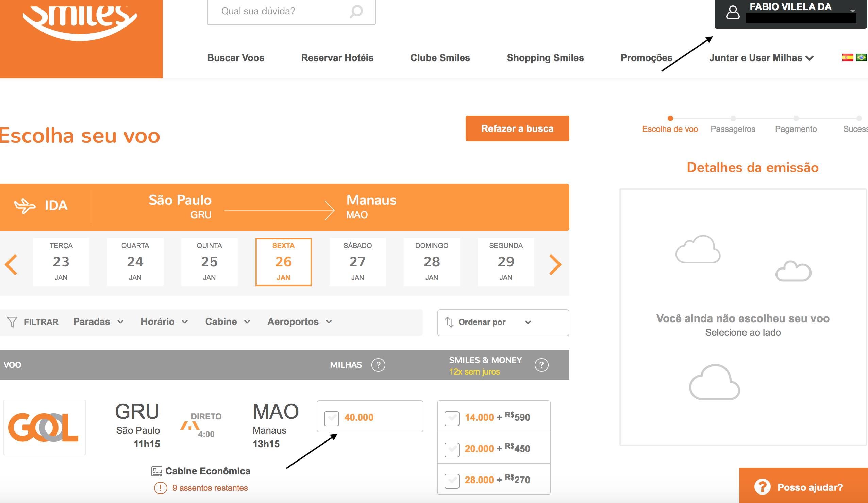Click the Cabine Econômica label
The height and width of the screenshot is (503, 868).
[x=208, y=471]
